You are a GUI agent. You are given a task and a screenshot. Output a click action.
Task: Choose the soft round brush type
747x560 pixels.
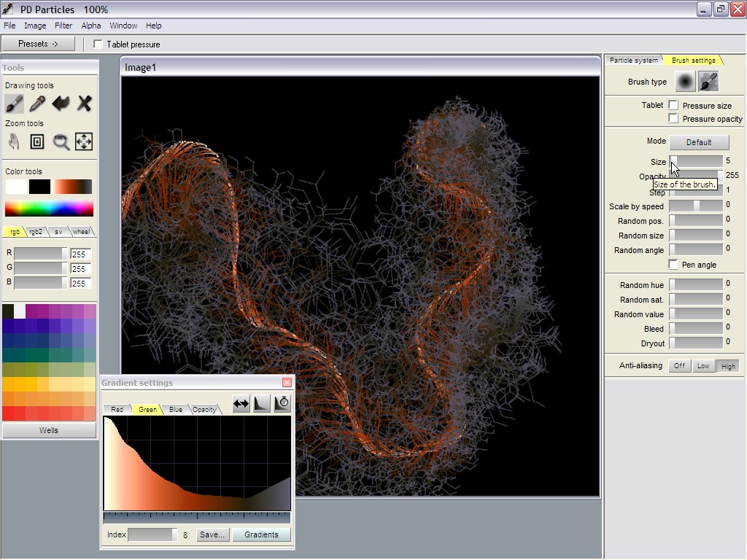[685, 82]
